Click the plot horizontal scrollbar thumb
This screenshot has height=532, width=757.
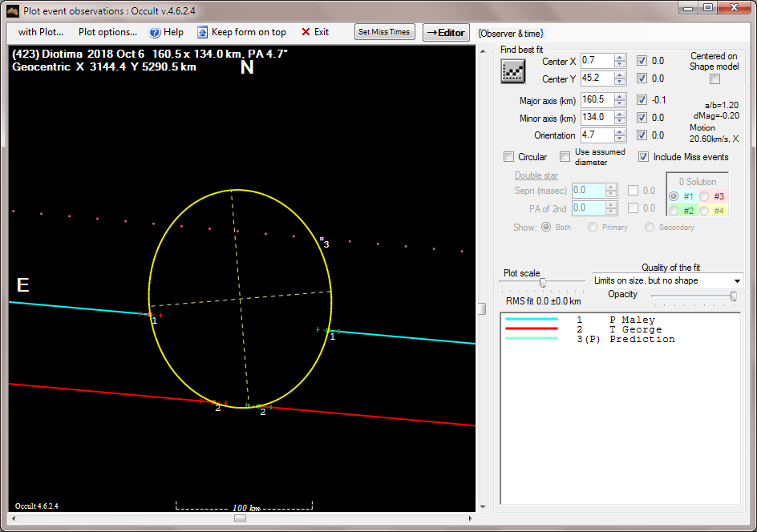coord(240,518)
